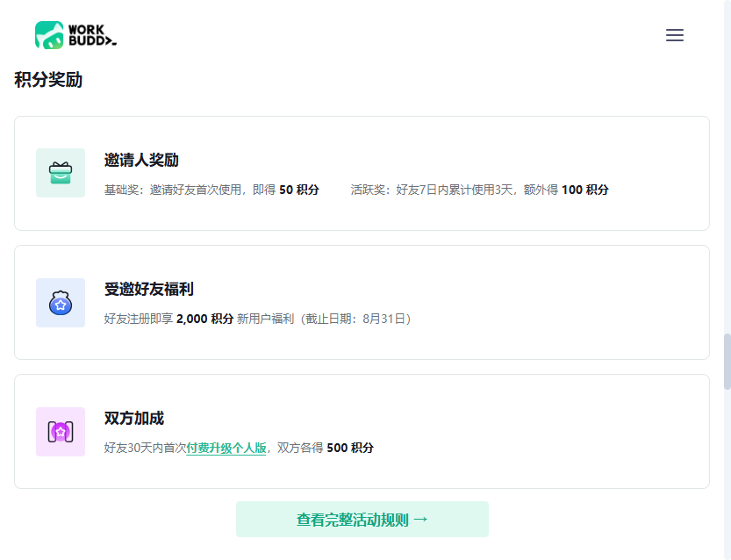Screen dimensions: 731x560
Task: Click the 50 积分 base reward text
Action: (299, 190)
